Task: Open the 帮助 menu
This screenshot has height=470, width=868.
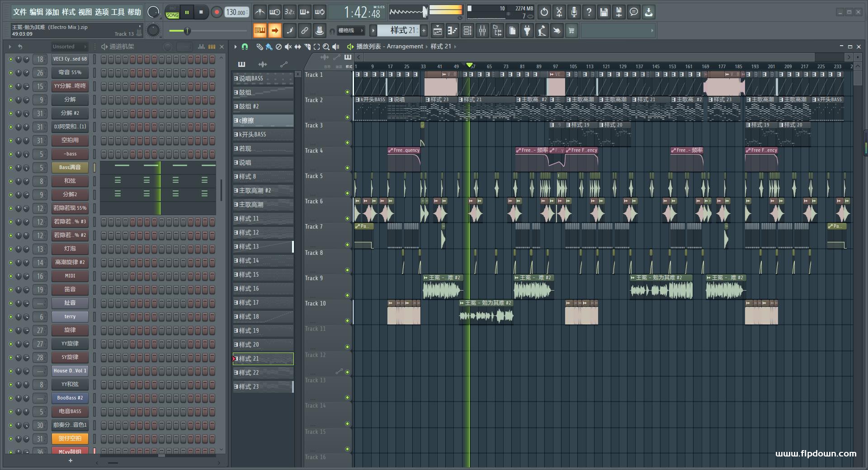Action: tap(134, 12)
